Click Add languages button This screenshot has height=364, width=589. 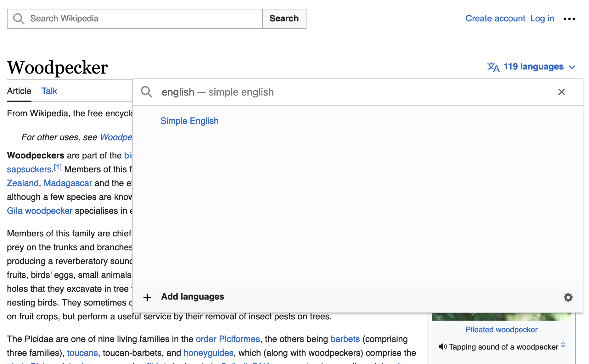click(193, 297)
